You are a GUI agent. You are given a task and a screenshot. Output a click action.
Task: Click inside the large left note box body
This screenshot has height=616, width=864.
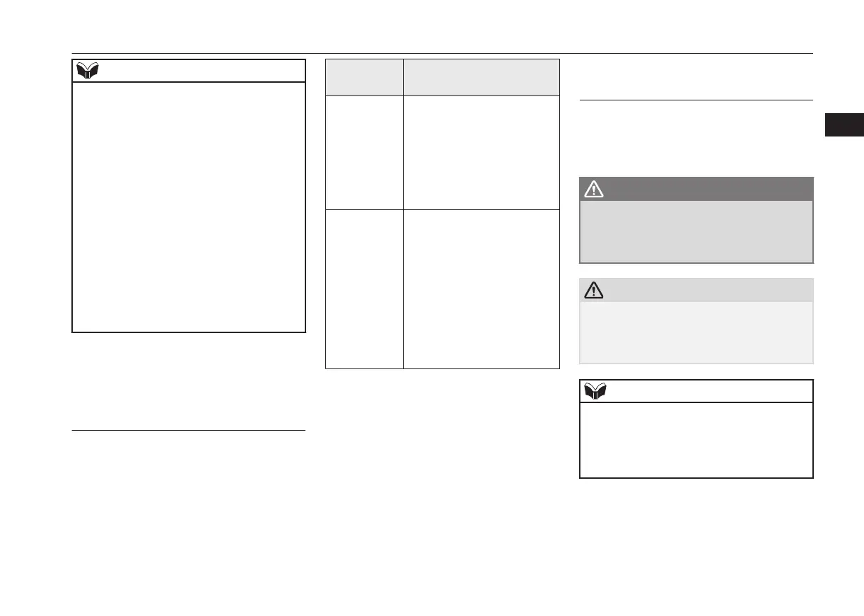tap(189, 207)
